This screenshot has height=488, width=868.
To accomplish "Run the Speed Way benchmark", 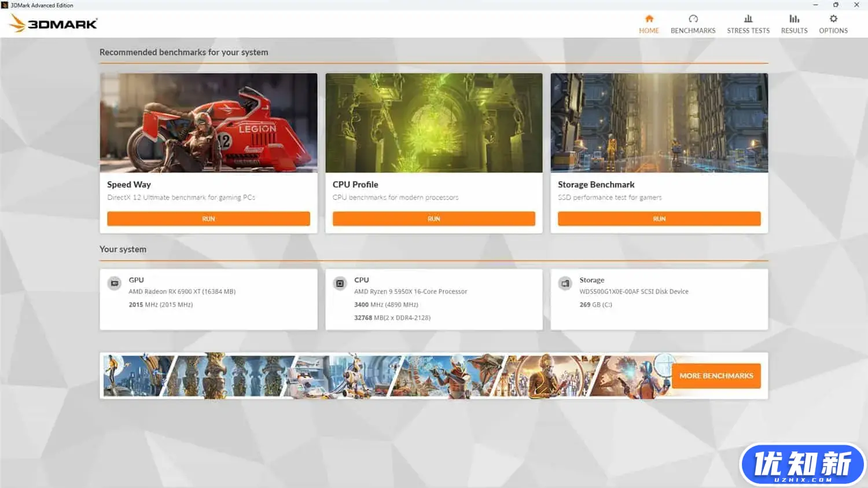I will [x=208, y=218].
